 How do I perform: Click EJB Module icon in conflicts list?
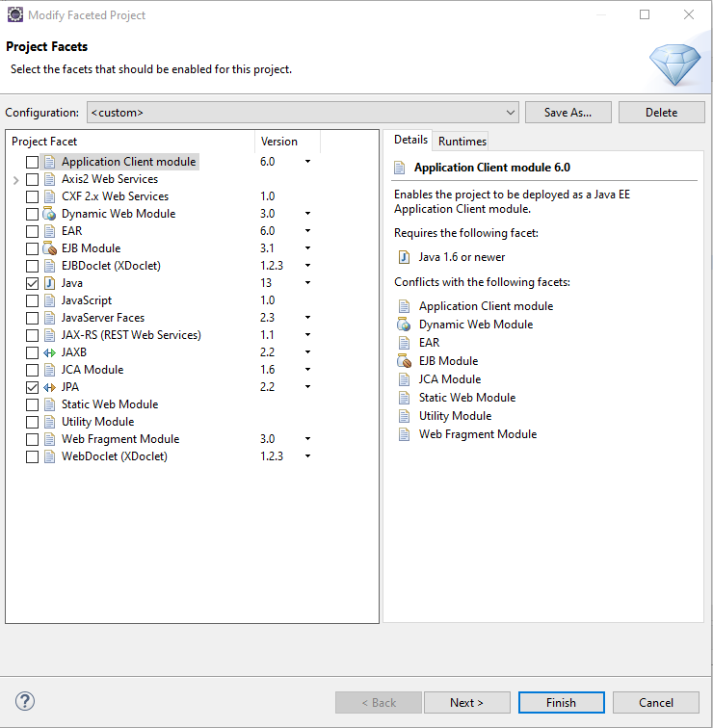point(403,361)
